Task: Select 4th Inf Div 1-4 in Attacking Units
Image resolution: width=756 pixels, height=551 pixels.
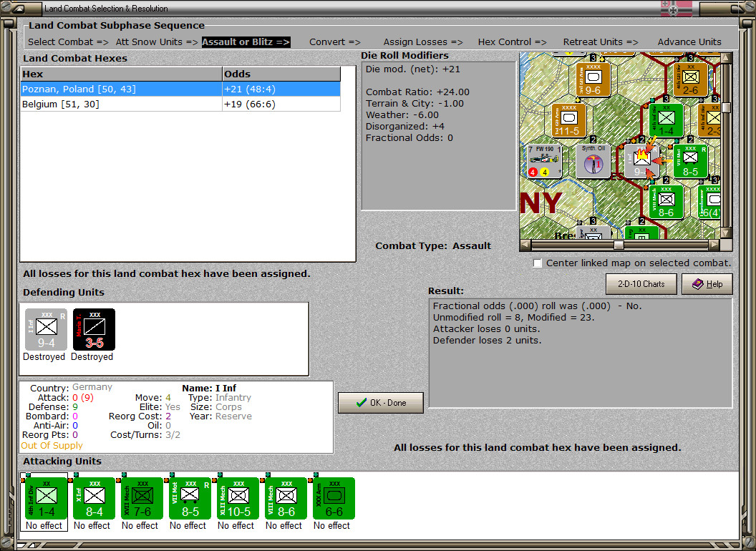Action: [47, 499]
